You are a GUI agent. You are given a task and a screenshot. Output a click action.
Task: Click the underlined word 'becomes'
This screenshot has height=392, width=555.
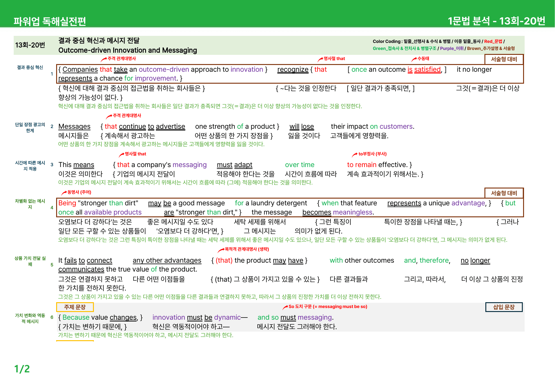[x=317, y=212]
